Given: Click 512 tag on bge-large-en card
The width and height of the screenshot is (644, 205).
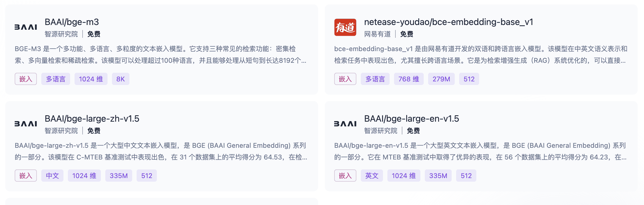Looking at the screenshot, I should [466, 176].
